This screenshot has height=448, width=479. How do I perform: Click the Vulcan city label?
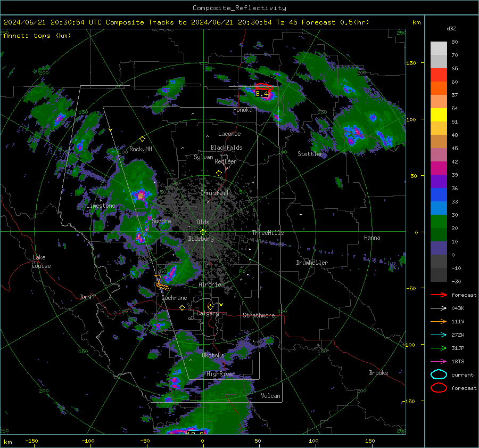click(270, 396)
